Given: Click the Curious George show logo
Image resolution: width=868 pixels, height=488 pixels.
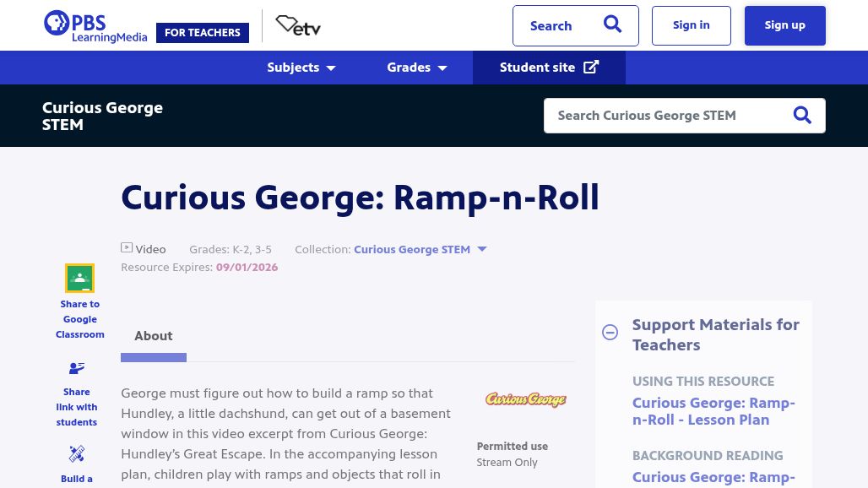Looking at the screenshot, I should [525, 399].
